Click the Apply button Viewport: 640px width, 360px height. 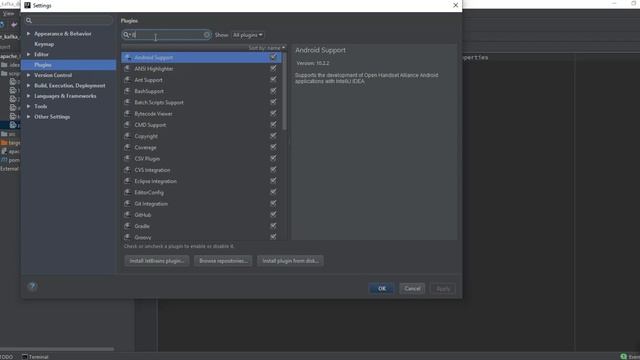(443, 289)
